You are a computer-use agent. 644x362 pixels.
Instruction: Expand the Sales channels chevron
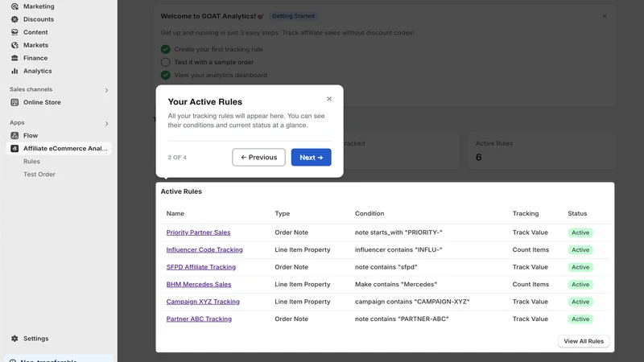click(x=106, y=90)
